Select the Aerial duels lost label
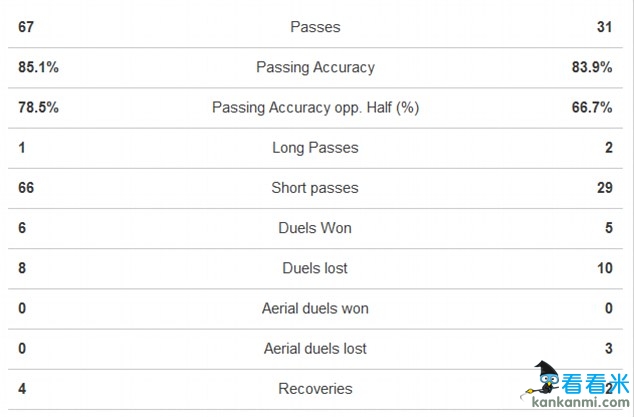 [x=315, y=348]
